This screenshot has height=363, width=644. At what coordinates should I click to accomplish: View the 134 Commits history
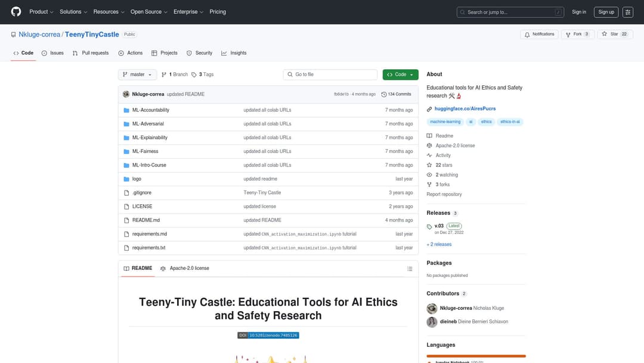[x=397, y=94]
